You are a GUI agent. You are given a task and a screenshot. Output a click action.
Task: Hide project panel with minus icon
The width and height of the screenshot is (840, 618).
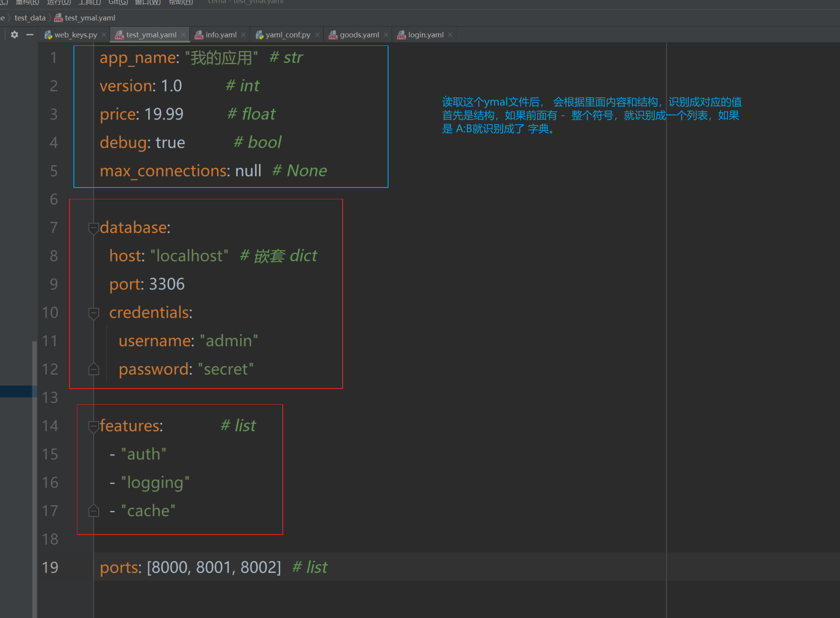click(x=30, y=35)
